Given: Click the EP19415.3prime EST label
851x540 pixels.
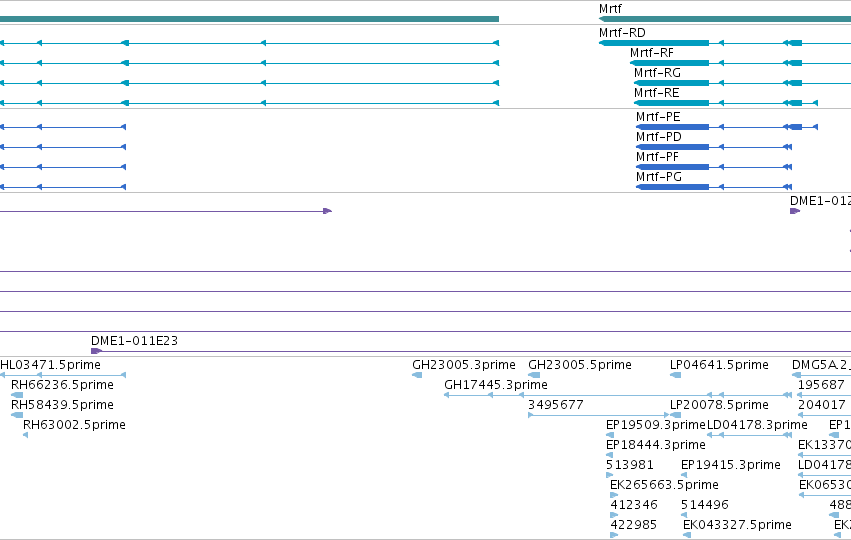Looking at the screenshot, I should [x=731, y=465].
